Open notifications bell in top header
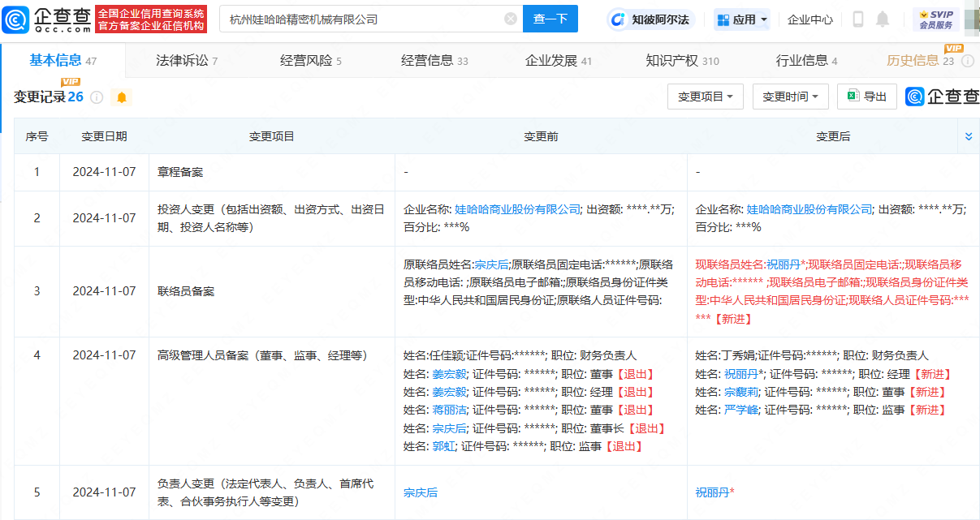Viewport: 980px width, 520px height. (883, 19)
